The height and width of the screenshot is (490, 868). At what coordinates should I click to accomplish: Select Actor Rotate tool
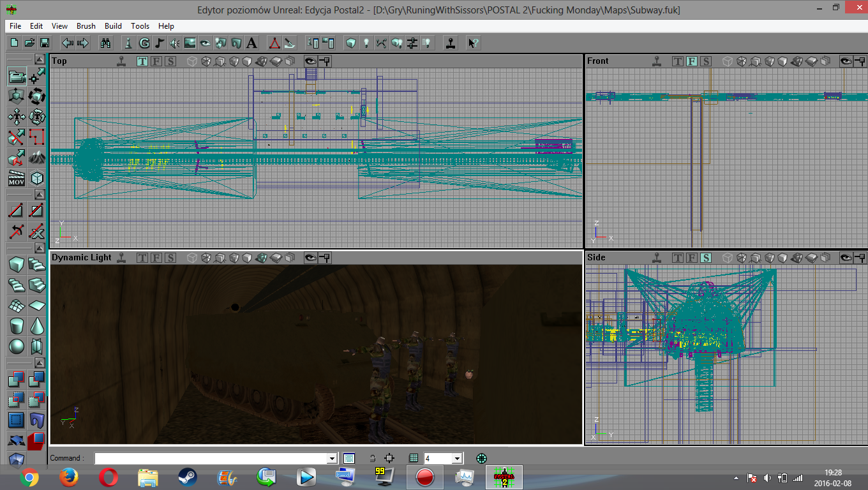(37, 96)
